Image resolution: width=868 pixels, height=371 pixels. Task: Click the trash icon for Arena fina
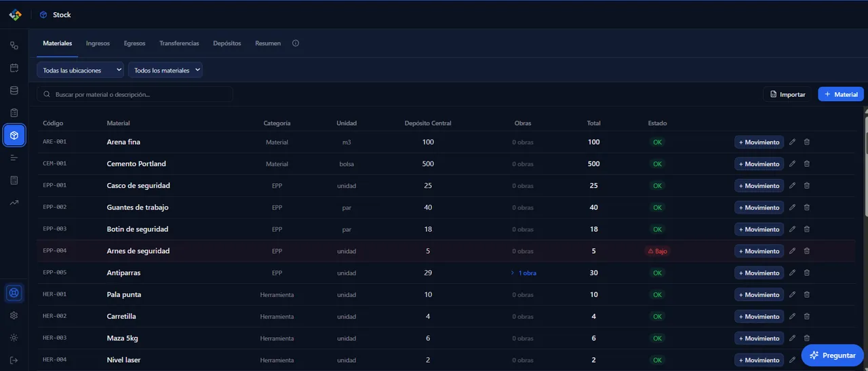(x=807, y=142)
